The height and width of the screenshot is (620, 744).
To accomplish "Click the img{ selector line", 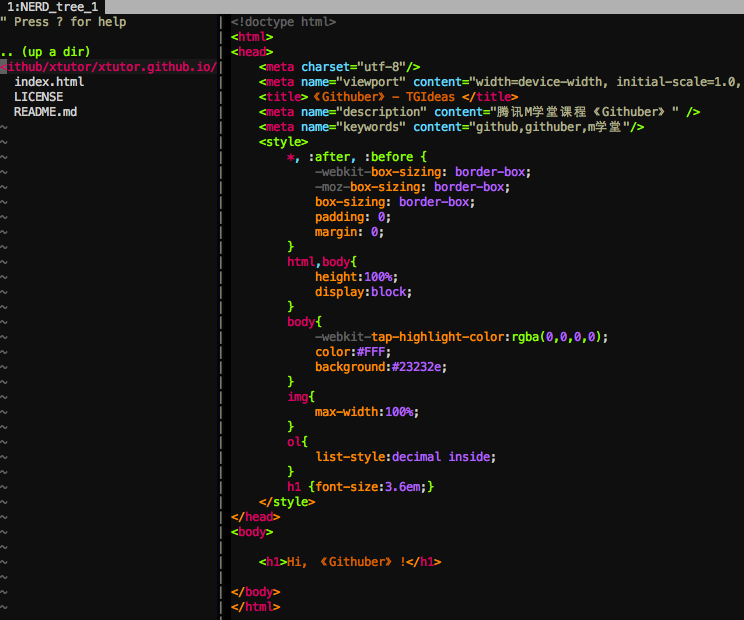I will (x=301, y=397).
